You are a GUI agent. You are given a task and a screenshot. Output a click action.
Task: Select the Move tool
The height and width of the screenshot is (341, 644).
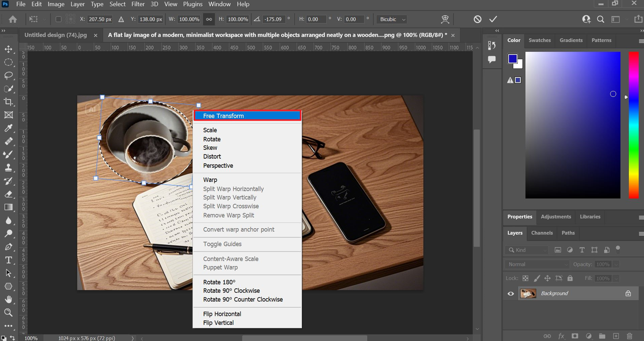coord(9,49)
